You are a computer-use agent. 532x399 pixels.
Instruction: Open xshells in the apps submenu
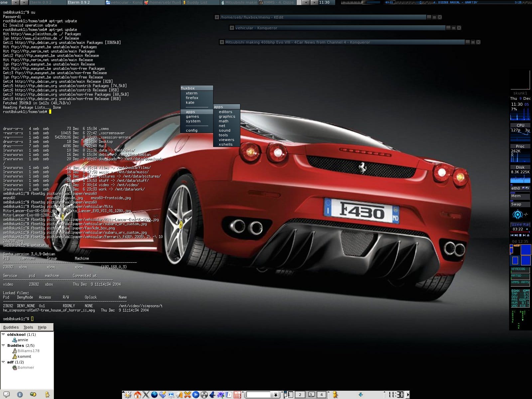(226, 144)
